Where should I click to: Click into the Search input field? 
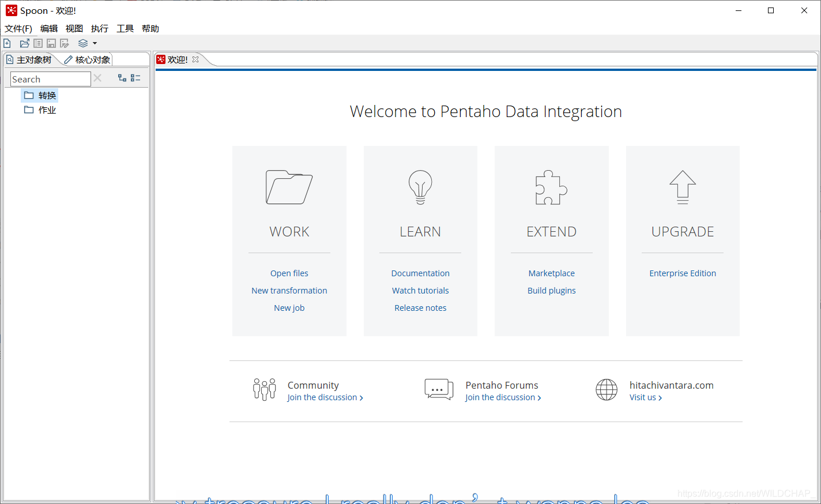tap(51, 79)
